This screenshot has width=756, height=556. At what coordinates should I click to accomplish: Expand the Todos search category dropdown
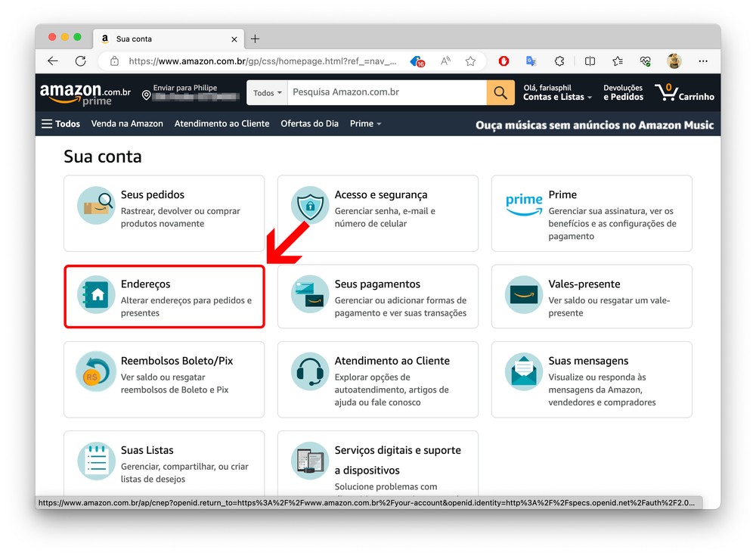click(x=267, y=93)
